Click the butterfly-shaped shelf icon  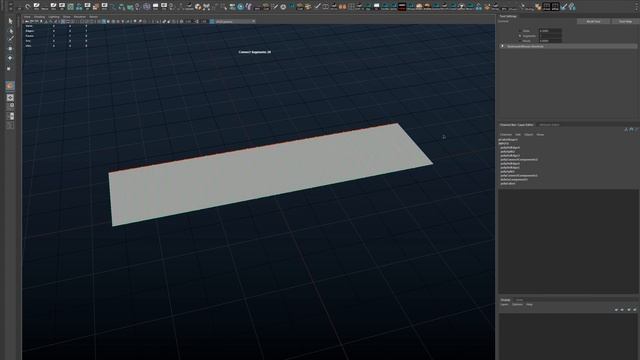tap(206, 7)
